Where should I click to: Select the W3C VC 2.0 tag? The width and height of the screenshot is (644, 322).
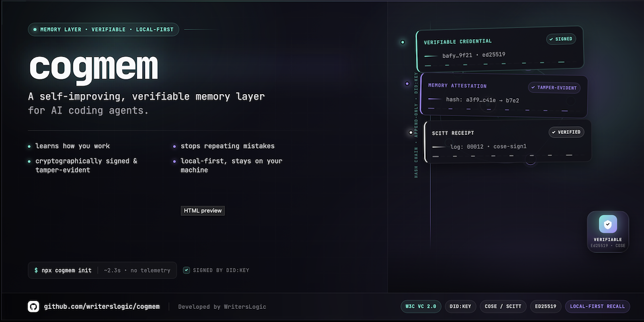click(421, 306)
